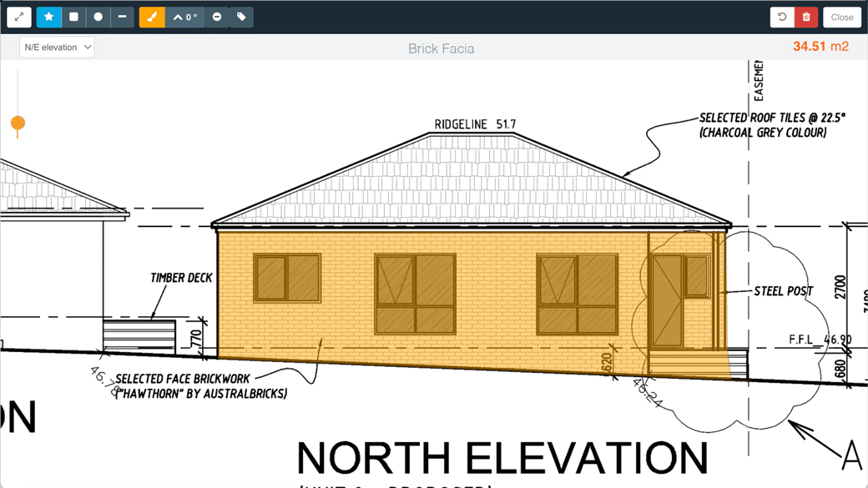Select the label tag tool
Viewport: 868px width, 488px height.
click(242, 17)
